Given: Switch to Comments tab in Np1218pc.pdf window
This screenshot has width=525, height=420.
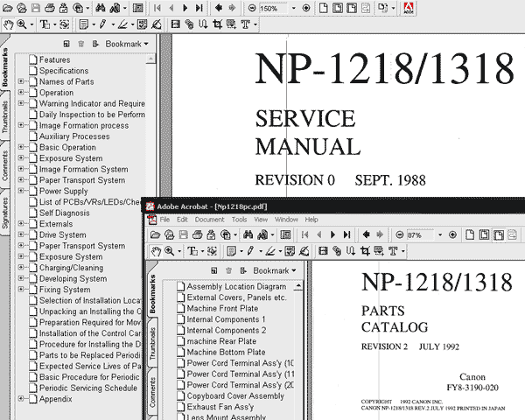Looking at the screenshot, I should pos(152,392).
